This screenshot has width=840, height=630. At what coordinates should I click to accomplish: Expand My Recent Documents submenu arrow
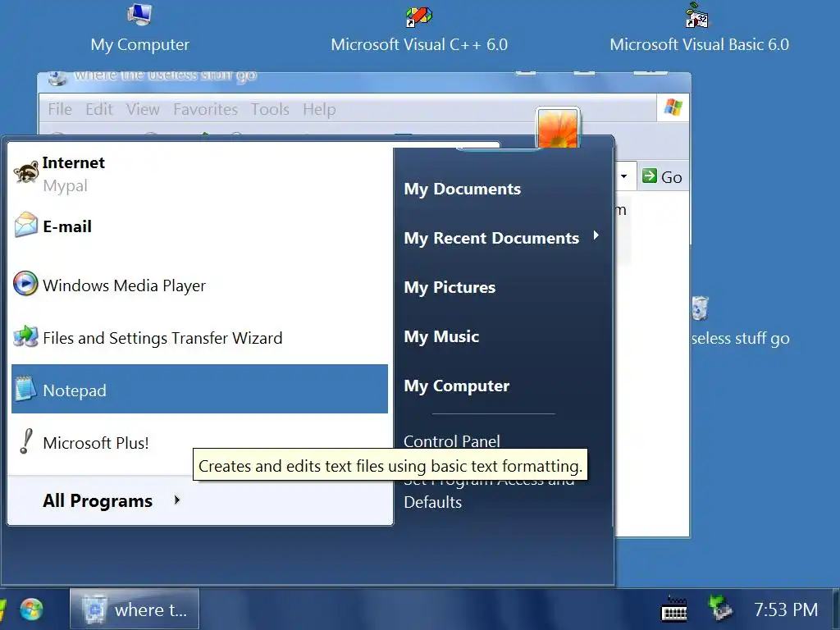coord(596,235)
